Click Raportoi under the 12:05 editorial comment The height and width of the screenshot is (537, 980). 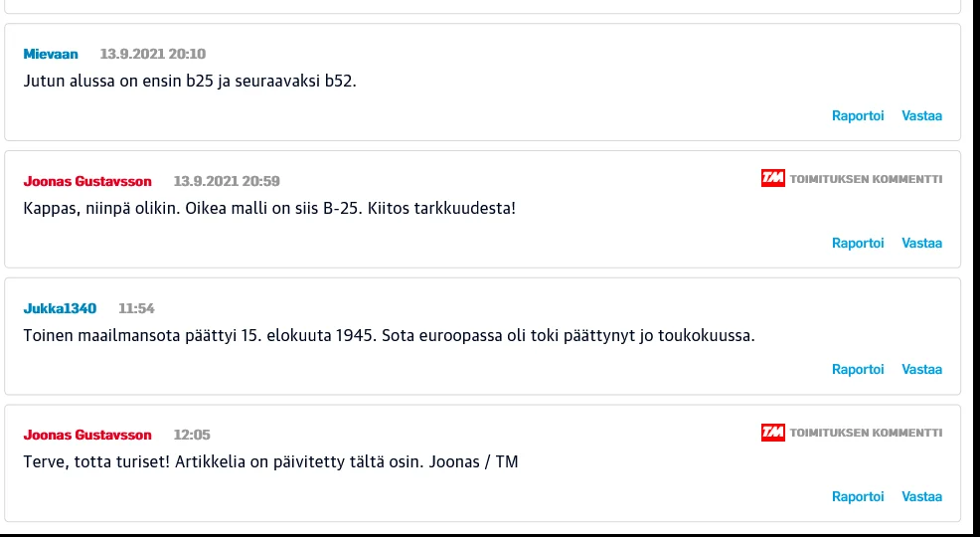coord(857,497)
